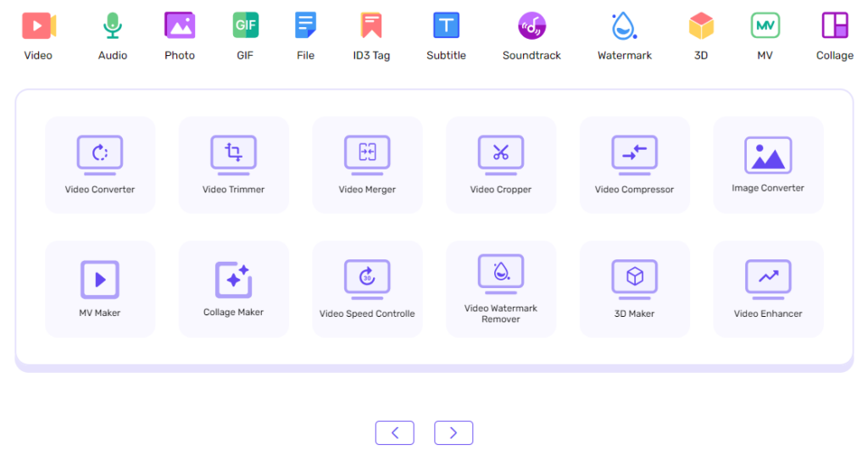The height and width of the screenshot is (455, 868).
Task: Open the Collage Maker tool
Action: [x=233, y=289]
